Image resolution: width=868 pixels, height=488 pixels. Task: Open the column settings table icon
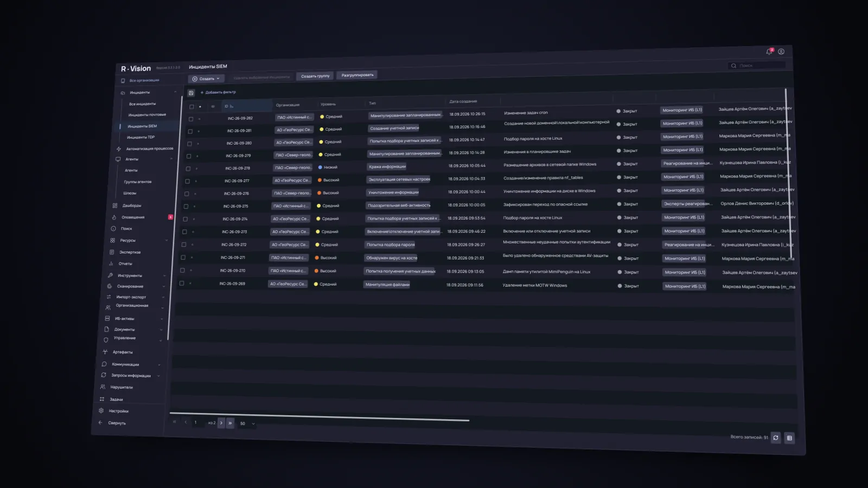(789, 438)
